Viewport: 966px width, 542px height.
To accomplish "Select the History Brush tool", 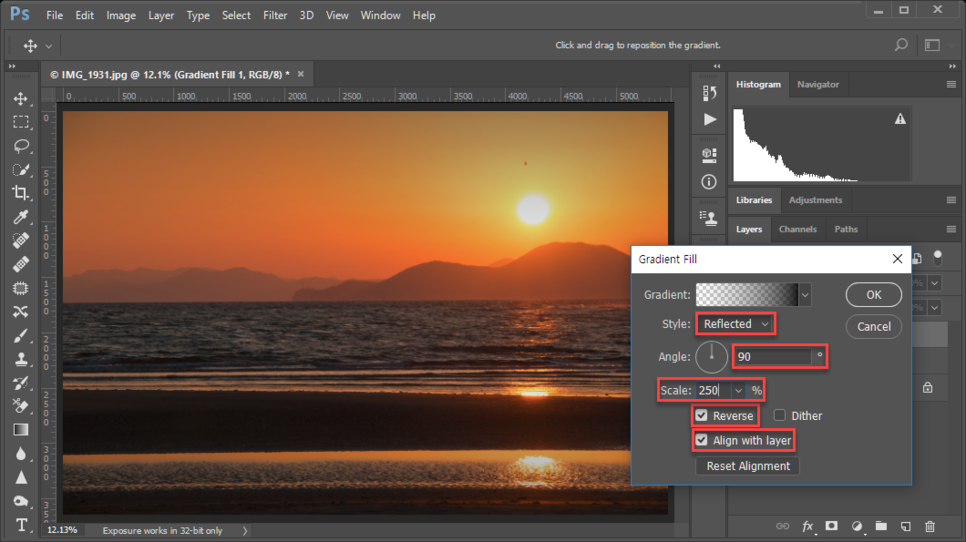I will [21, 382].
